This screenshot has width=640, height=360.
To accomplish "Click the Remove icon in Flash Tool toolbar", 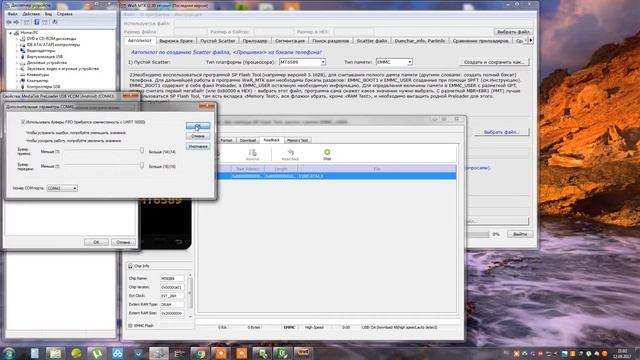I will click(x=253, y=153).
